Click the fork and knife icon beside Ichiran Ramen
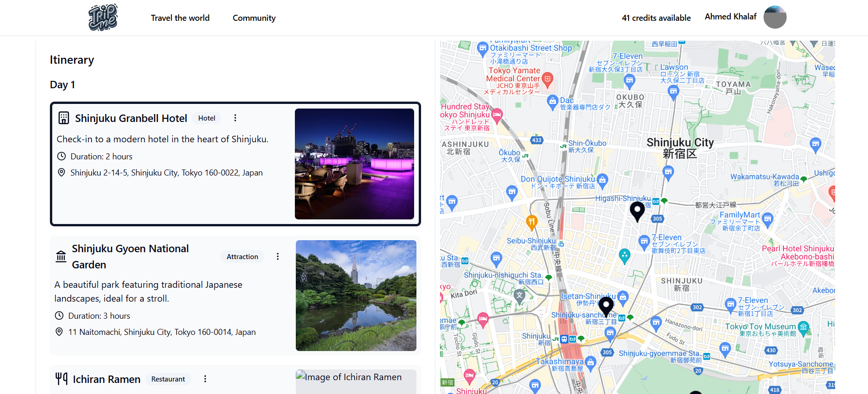868x394 pixels. tap(61, 379)
